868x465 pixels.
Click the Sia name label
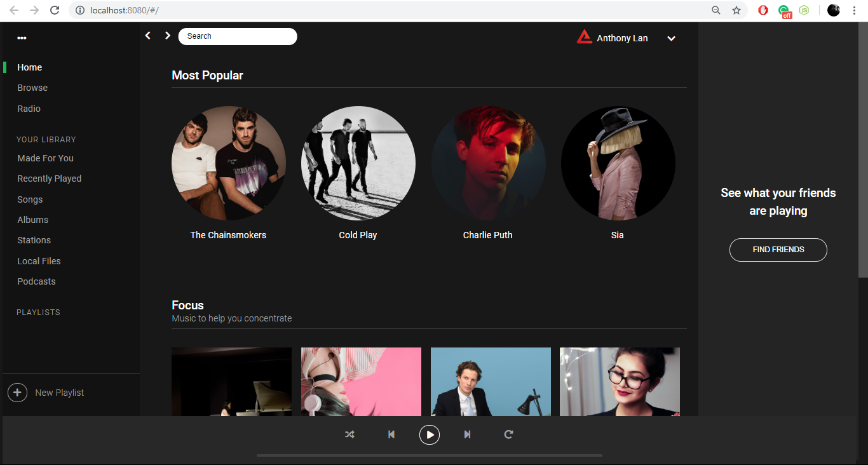pos(617,235)
